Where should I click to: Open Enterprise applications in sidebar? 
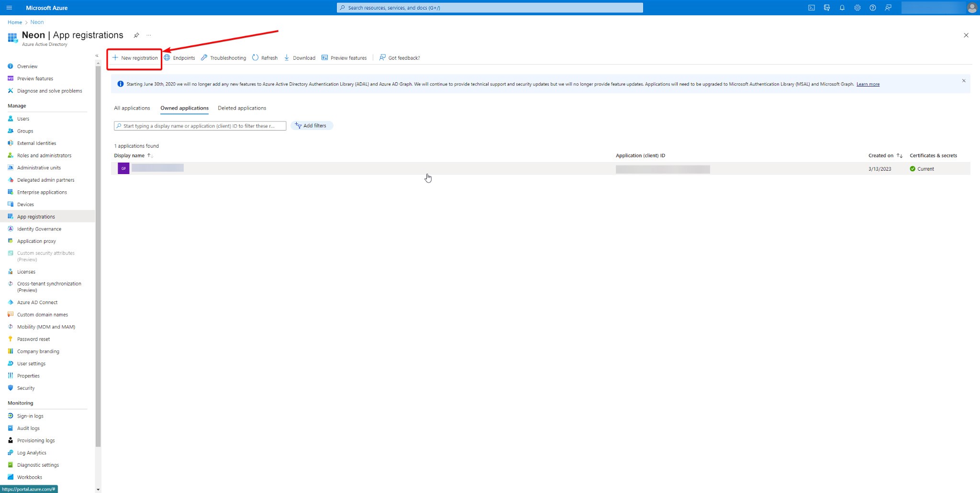(x=42, y=192)
